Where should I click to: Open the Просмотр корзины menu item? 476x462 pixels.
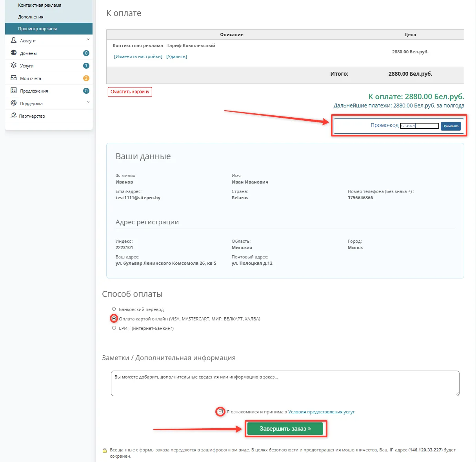pyautogui.click(x=38, y=29)
